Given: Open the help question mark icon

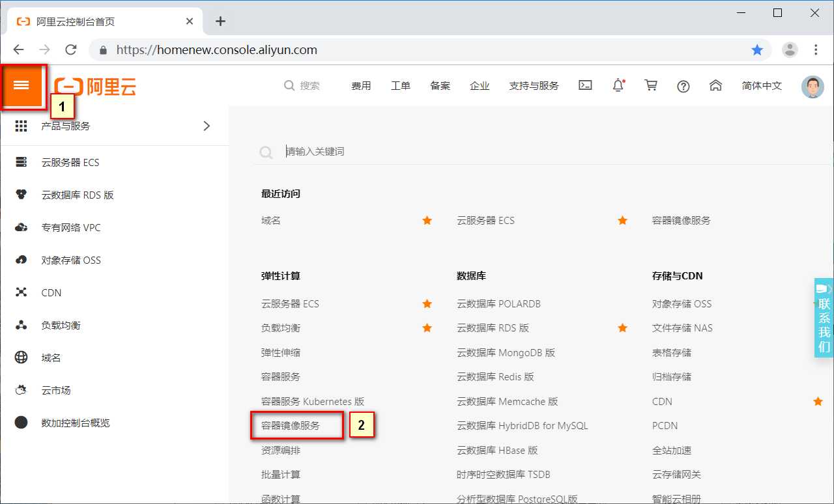Looking at the screenshot, I should click(x=683, y=86).
